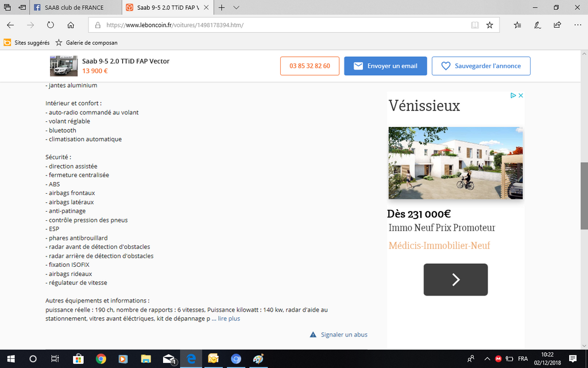Click Sauvegarder l'annonce button
Screen dimensions: 588x368
[x=481, y=66]
